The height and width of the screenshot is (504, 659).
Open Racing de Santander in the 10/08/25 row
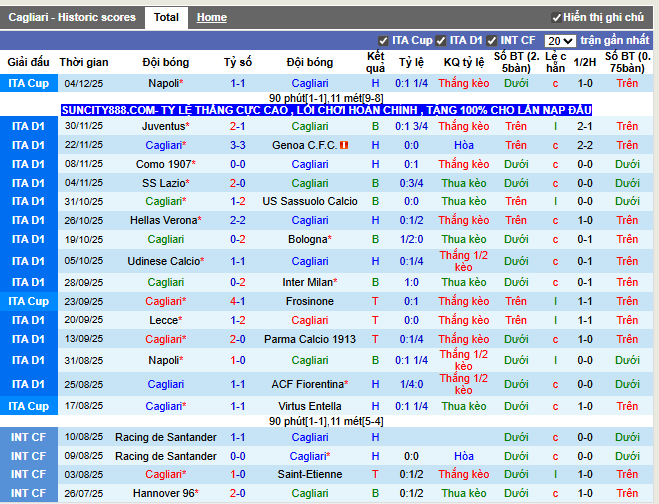click(x=166, y=437)
